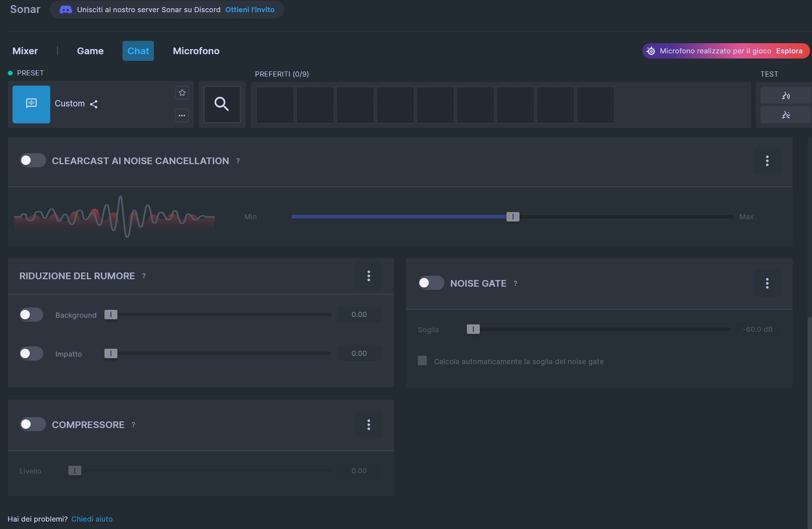Click the ClearCast help question mark
The width and height of the screenshot is (812, 529).
coord(238,161)
